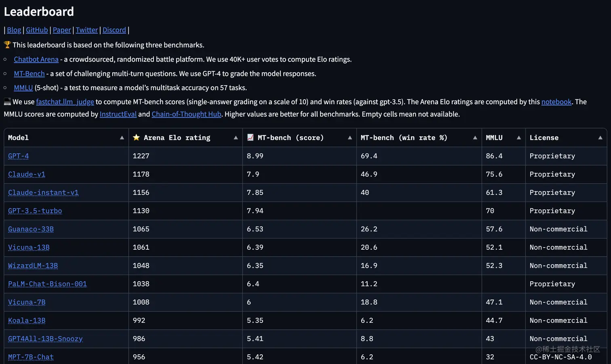Open the Chain-of-Thought Hub link
The height and width of the screenshot is (364, 611).
click(x=186, y=114)
